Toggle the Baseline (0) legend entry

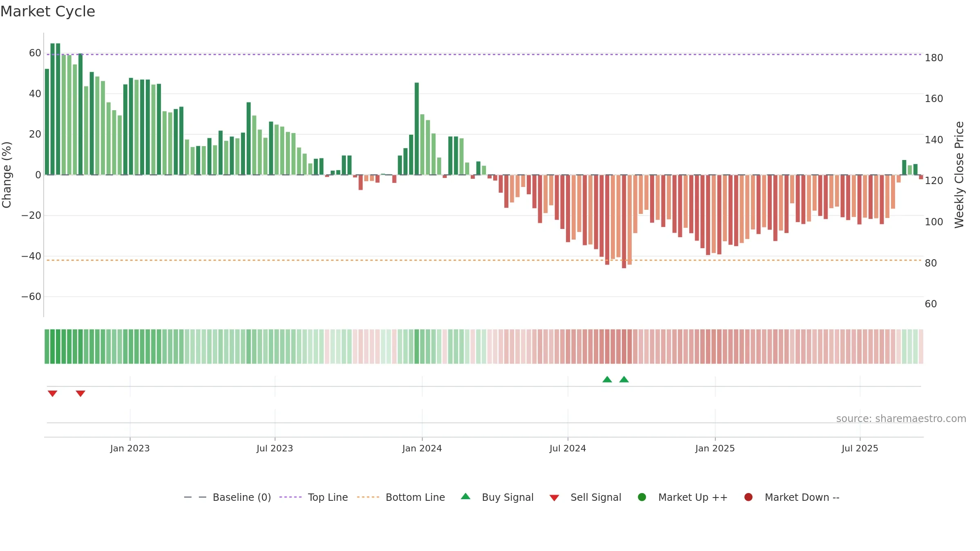(x=227, y=497)
